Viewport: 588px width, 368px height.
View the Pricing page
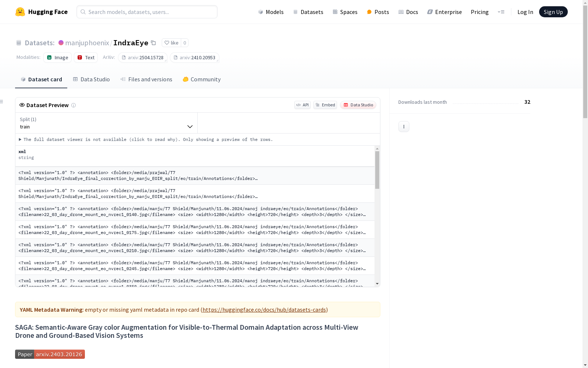click(480, 12)
